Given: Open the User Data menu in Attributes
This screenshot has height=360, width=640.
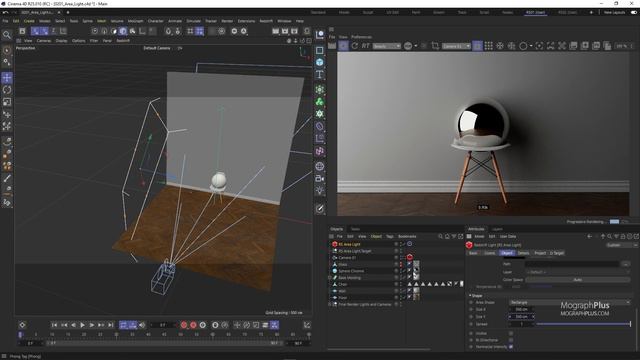Looking at the screenshot, I should 508,236.
